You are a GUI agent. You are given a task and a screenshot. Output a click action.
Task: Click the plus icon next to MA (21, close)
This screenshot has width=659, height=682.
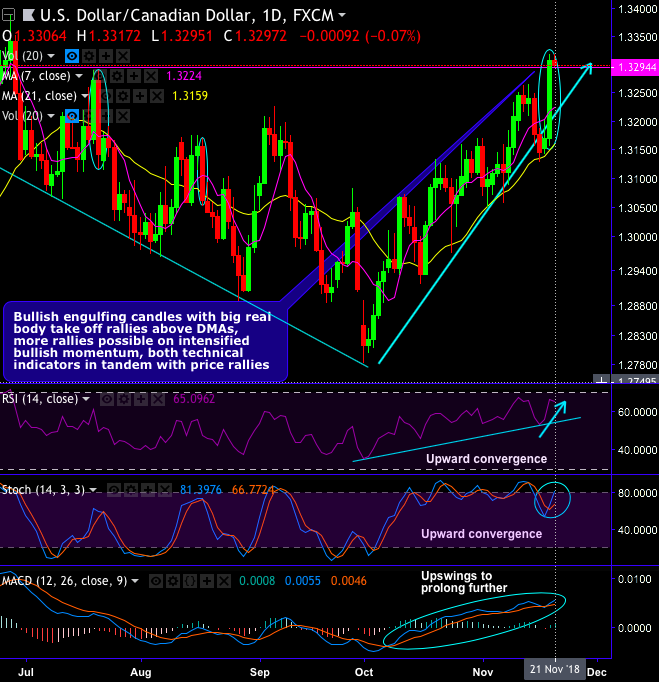point(140,96)
